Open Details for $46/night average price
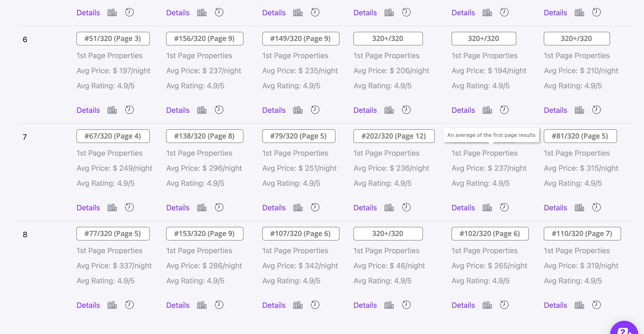 pos(365,305)
